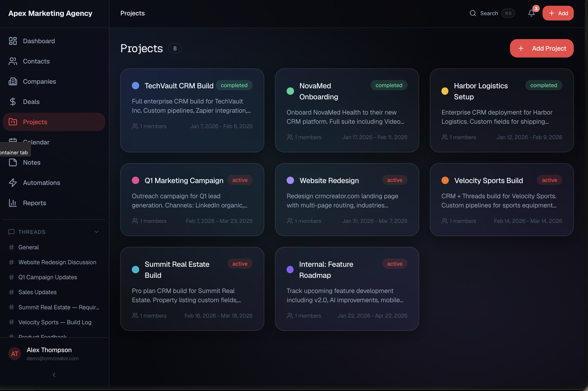
Task: Click the orange color dot on Velocity Sports Build
Action: [445, 181]
